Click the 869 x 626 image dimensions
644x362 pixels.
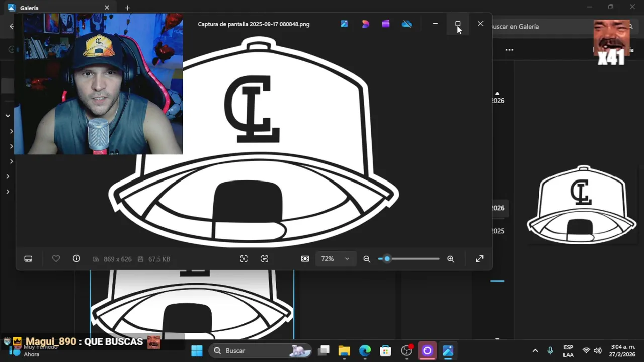click(117, 259)
